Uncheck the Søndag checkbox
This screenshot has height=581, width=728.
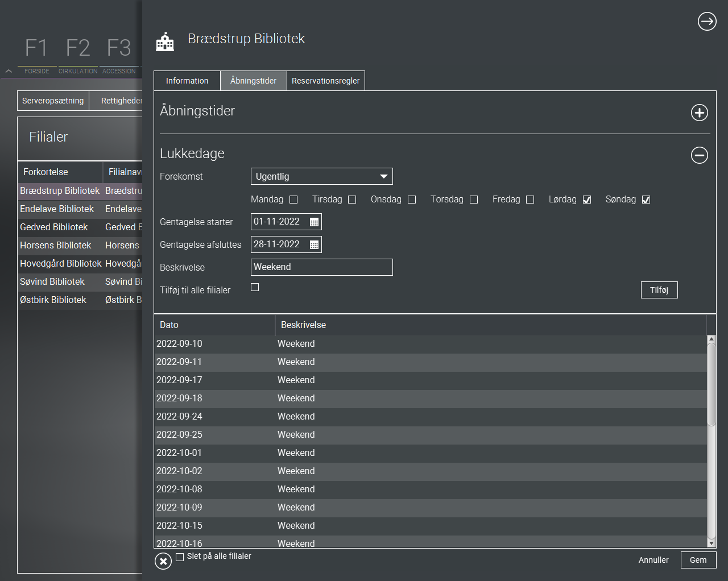[x=646, y=200]
